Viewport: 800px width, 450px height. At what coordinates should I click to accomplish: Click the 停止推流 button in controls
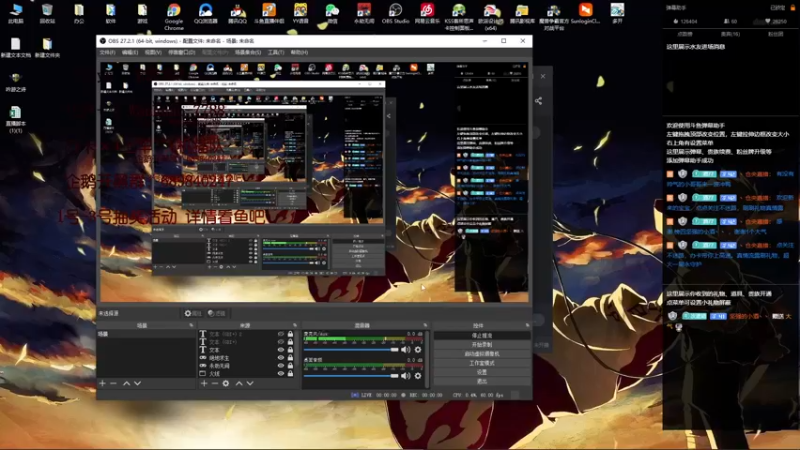pyautogui.click(x=482, y=336)
